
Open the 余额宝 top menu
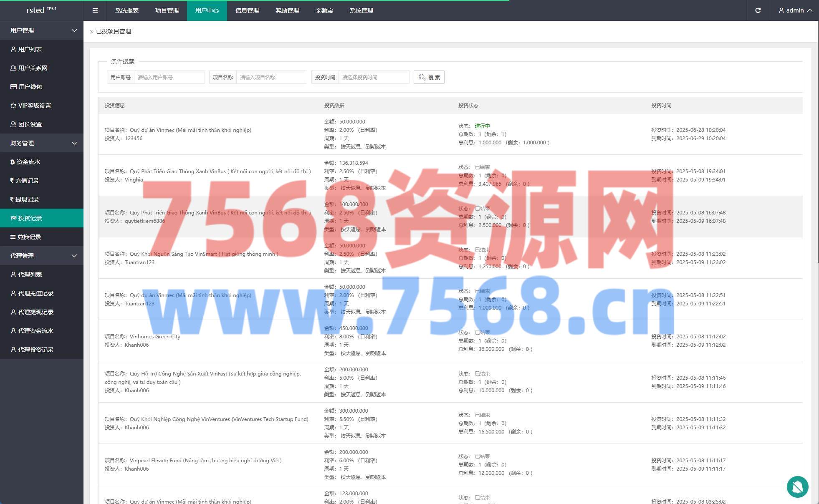coord(324,10)
